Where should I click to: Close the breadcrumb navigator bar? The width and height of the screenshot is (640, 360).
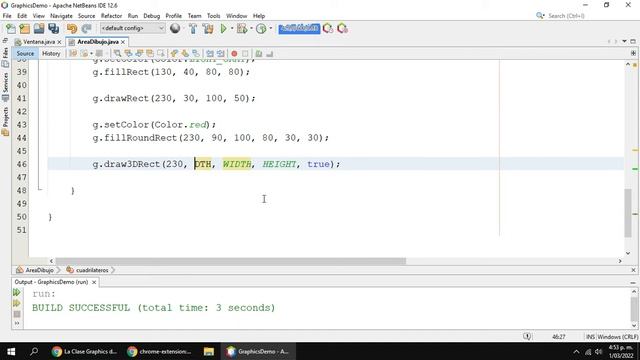(633, 270)
